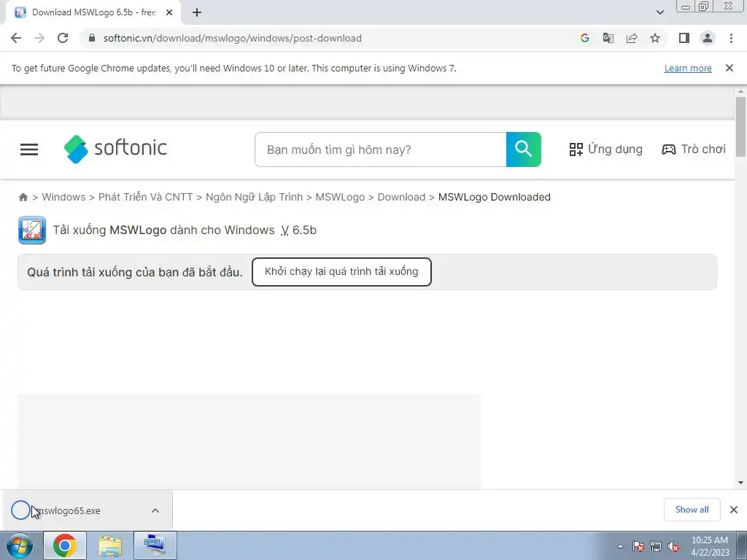Open Phát Triển Và CNTT breadcrumb

point(145,197)
